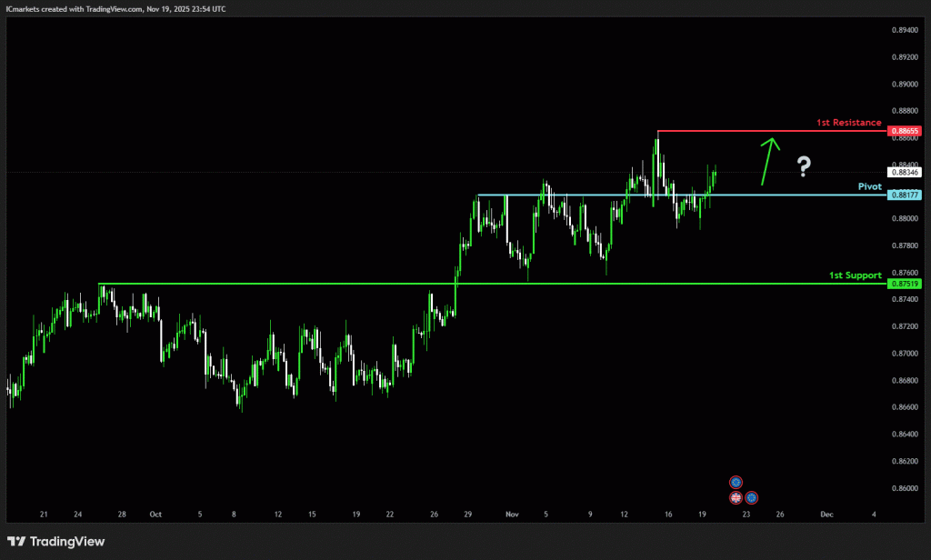Select the Pivot text label
Image resolution: width=931 pixels, height=560 pixels.
pos(869,185)
